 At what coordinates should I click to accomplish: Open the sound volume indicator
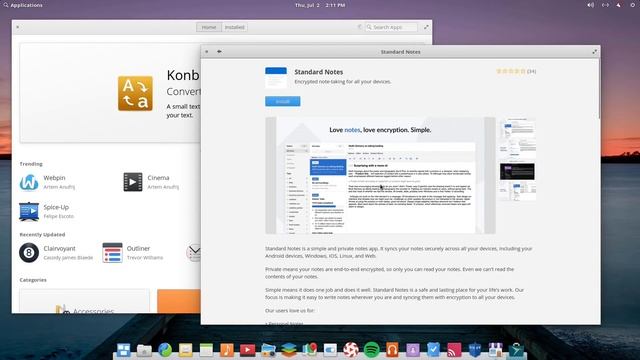click(590, 5)
